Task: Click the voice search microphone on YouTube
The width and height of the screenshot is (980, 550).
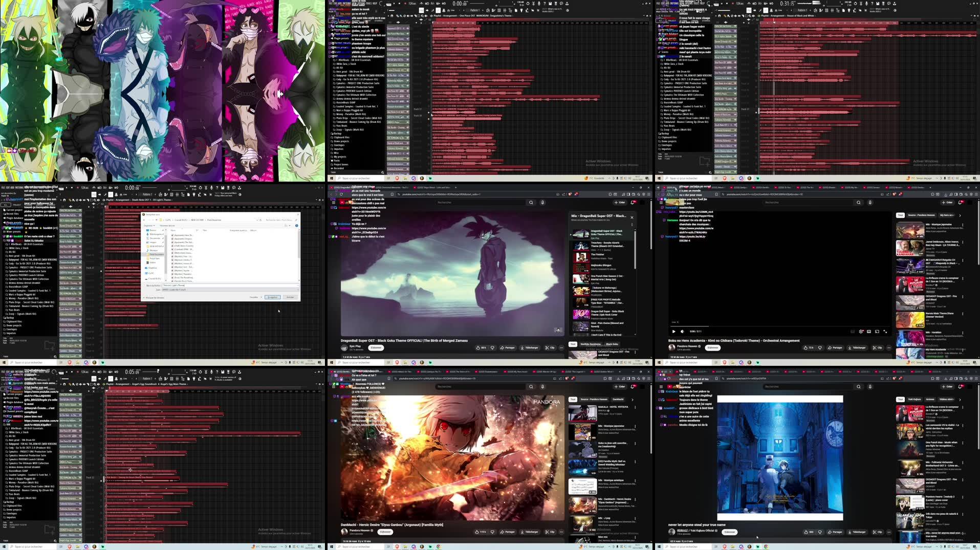Action: pyautogui.click(x=542, y=202)
